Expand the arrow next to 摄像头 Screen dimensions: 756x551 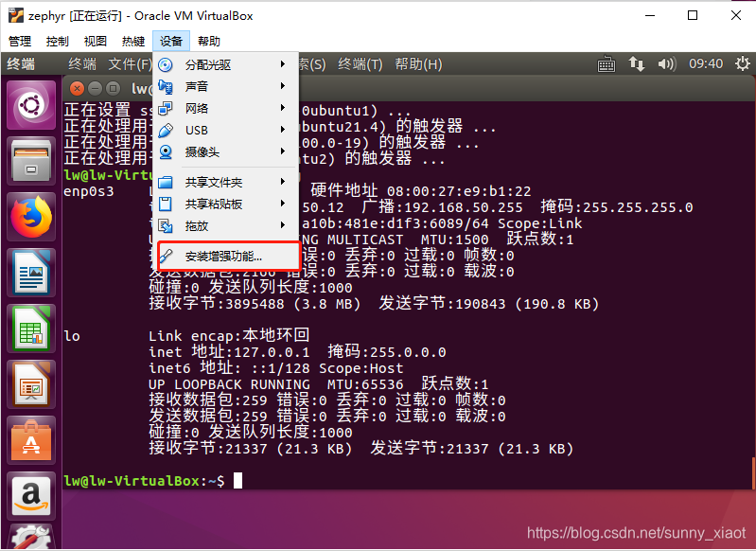[x=283, y=151]
